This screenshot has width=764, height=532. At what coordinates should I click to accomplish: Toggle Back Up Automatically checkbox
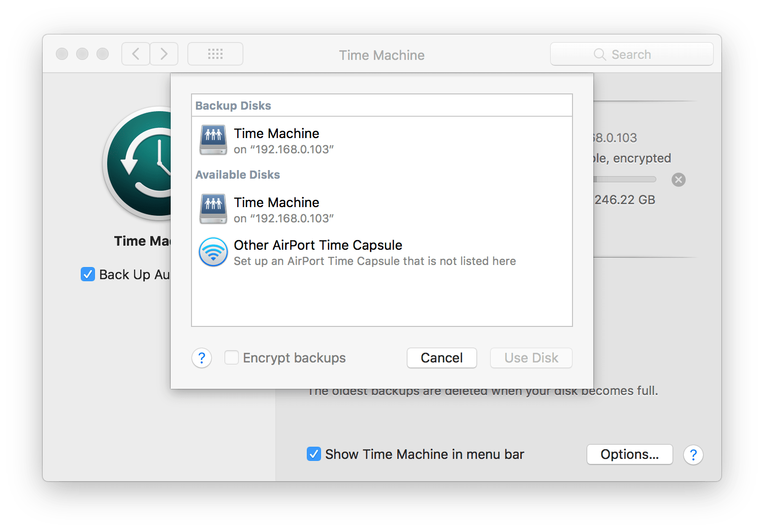pyautogui.click(x=88, y=274)
